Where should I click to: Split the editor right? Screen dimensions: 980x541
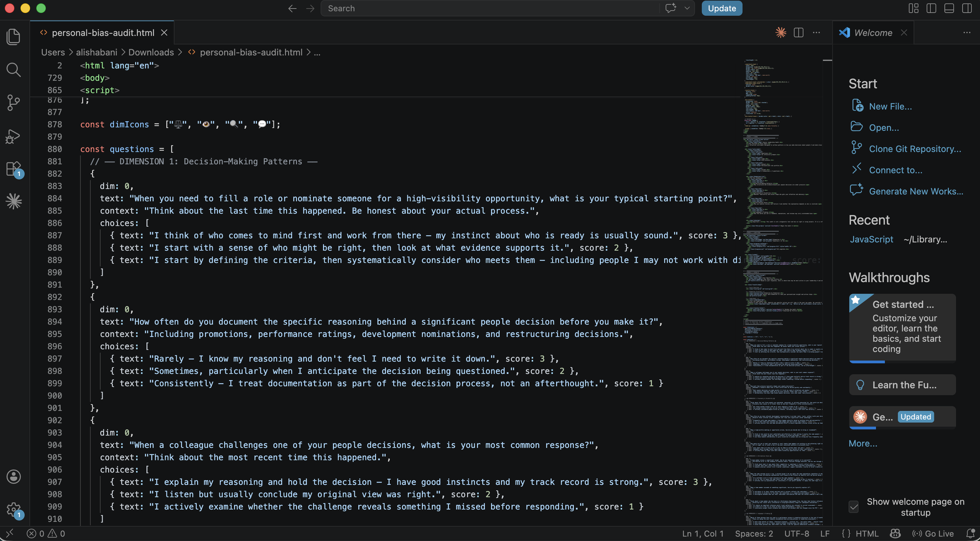(x=799, y=33)
